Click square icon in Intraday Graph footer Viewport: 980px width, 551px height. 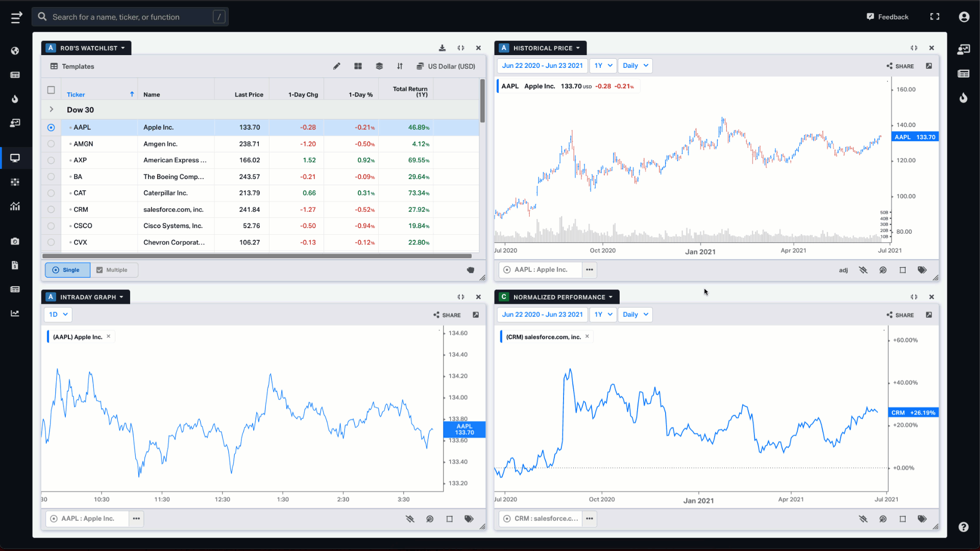(x=449, y=519)
